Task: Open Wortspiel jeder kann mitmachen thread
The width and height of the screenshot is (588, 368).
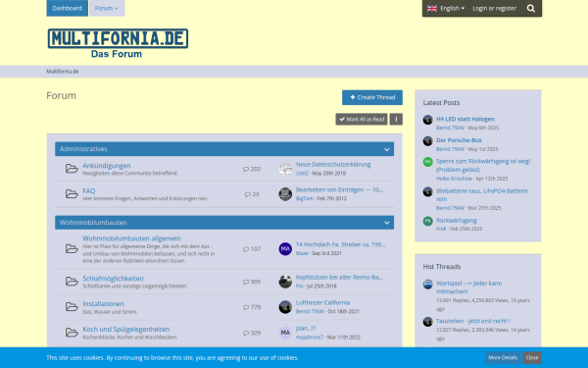Action: click(468, 288)
